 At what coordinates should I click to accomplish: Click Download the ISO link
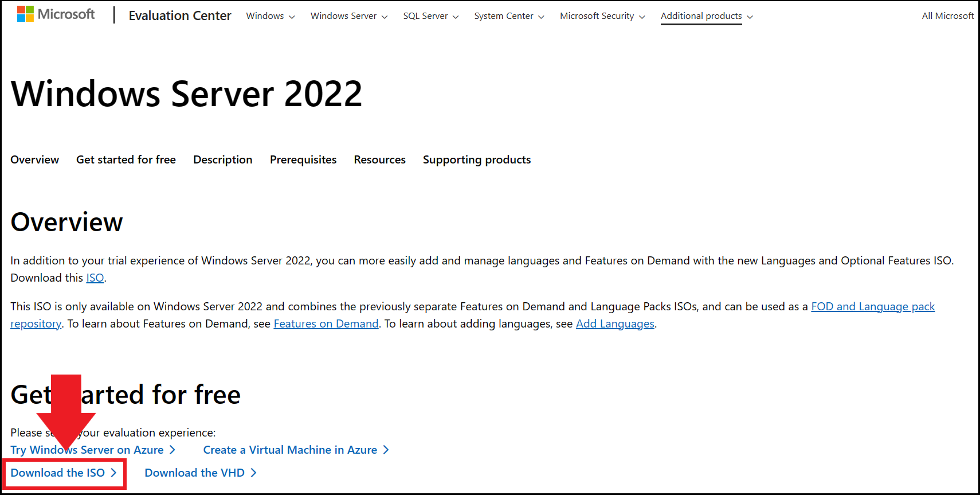(64, 473)
